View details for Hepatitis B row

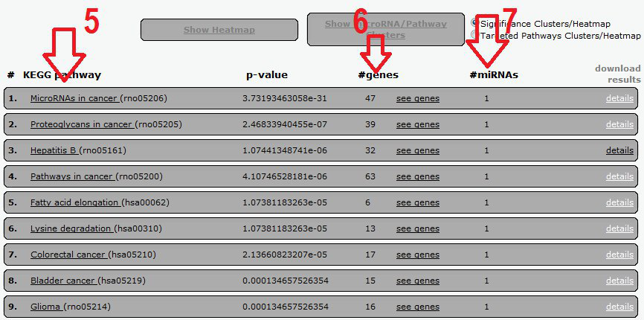pyautogui.click(x=619, y=150)
